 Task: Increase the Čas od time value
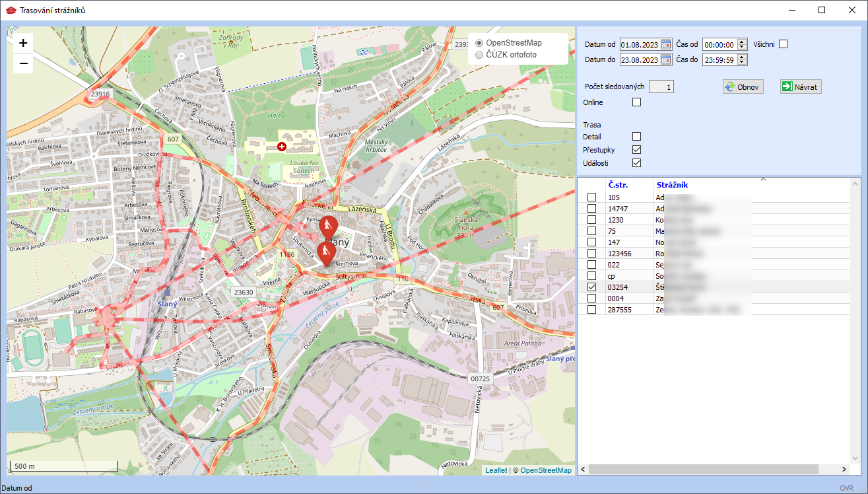[743, 42]
